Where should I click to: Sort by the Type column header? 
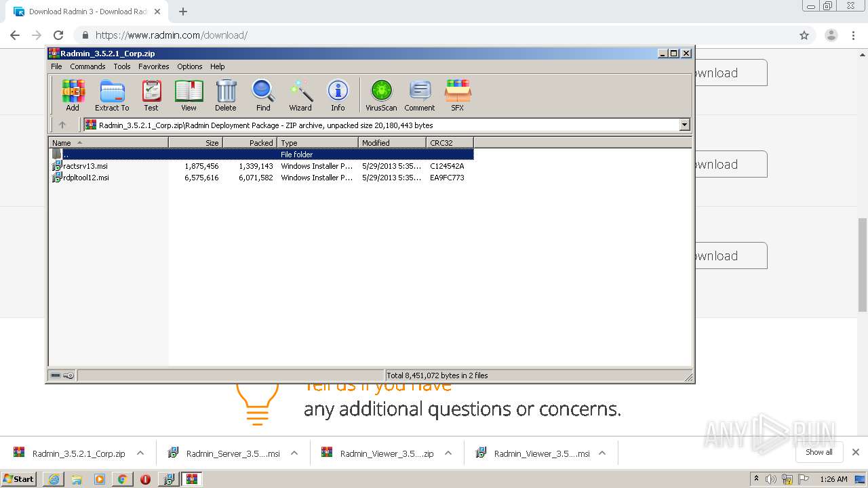[317, 142]
